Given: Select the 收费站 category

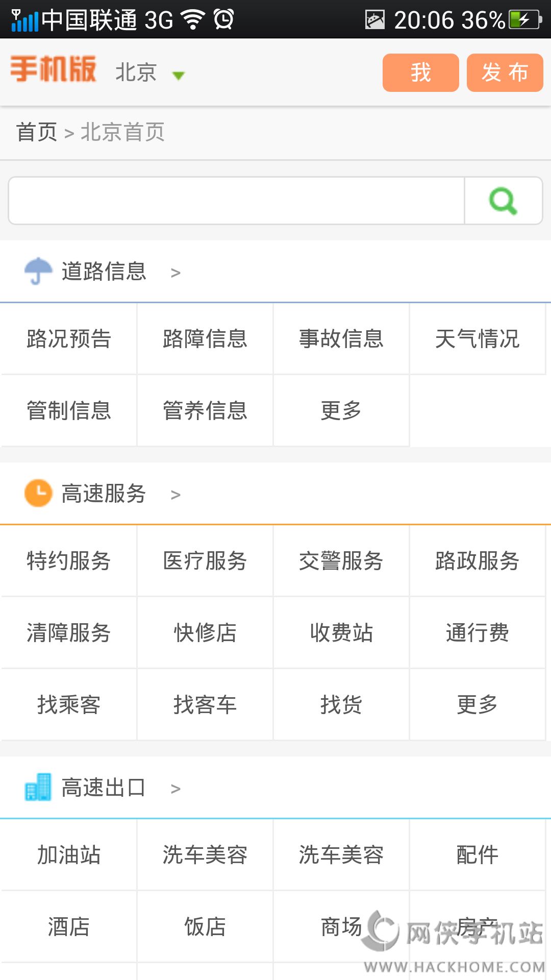Looking at the screenshot, I should pyautogui.click(x=341, y=633).
